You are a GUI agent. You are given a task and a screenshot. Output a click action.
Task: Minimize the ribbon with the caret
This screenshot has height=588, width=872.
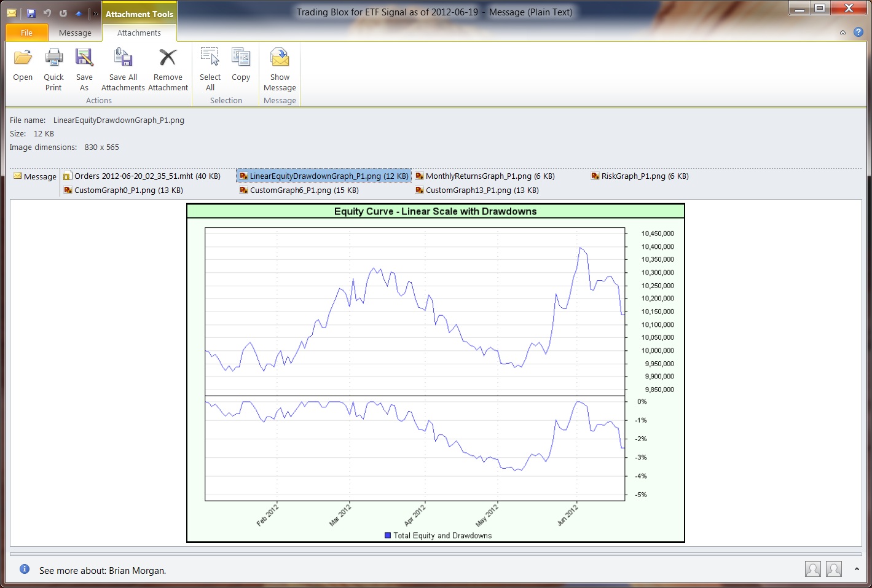pos(843,33)
